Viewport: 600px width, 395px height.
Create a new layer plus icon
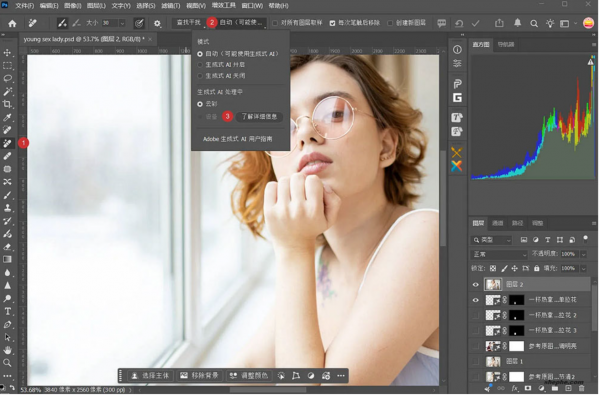point(568,388)
